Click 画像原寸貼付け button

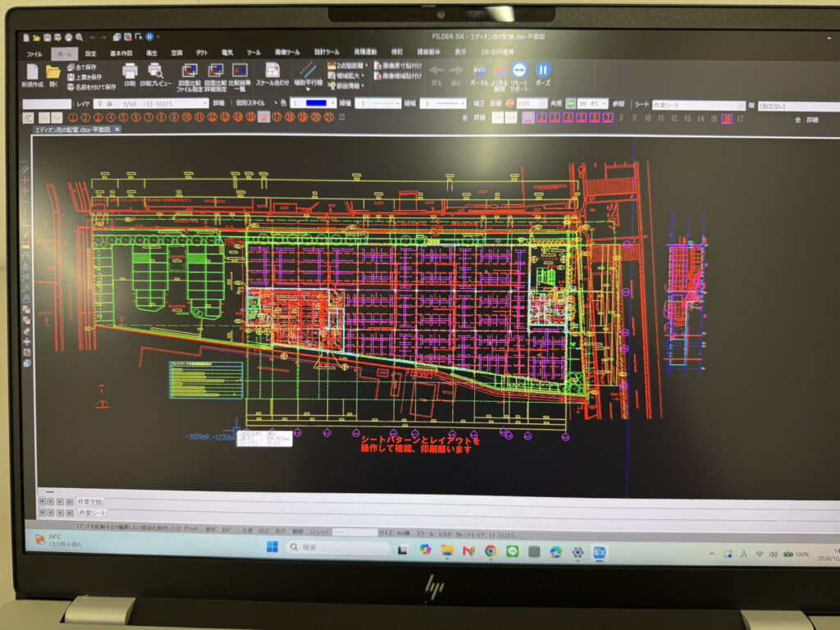398,66
